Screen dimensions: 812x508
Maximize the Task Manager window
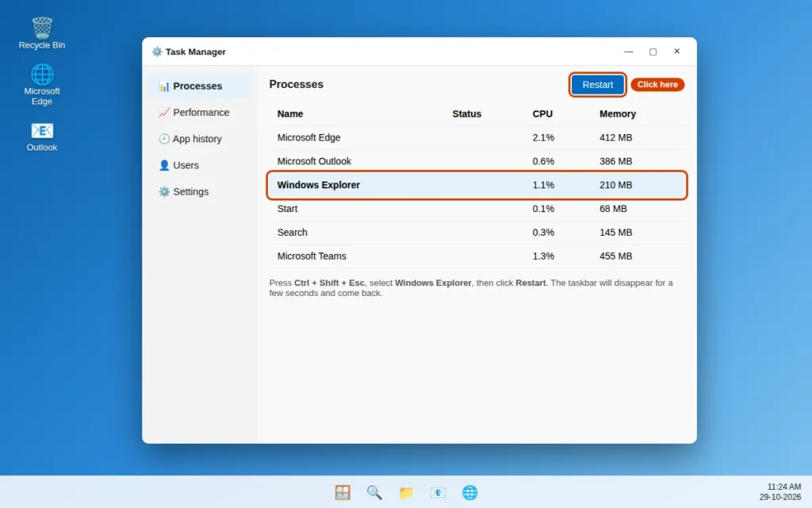(x=653, y=52)
